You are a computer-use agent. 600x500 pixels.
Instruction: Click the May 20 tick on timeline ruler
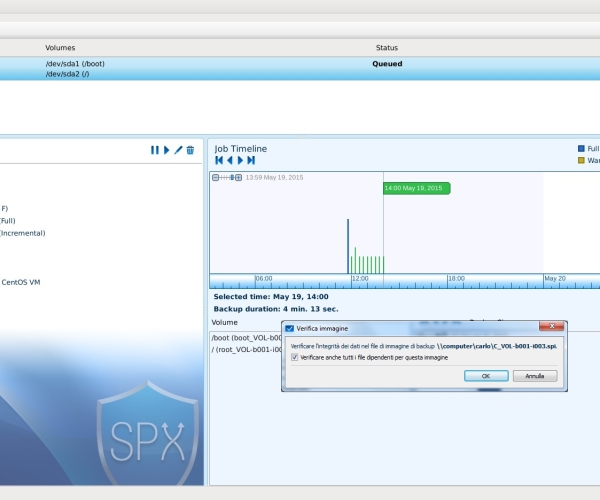pos(555,279)
